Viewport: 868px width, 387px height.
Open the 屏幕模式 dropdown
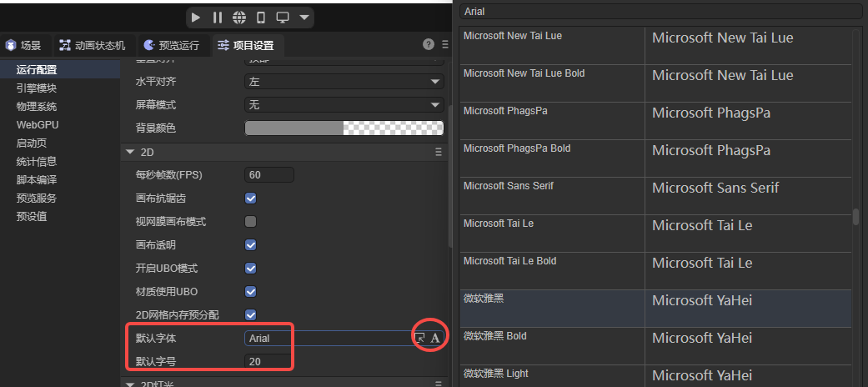click(344, 105)
